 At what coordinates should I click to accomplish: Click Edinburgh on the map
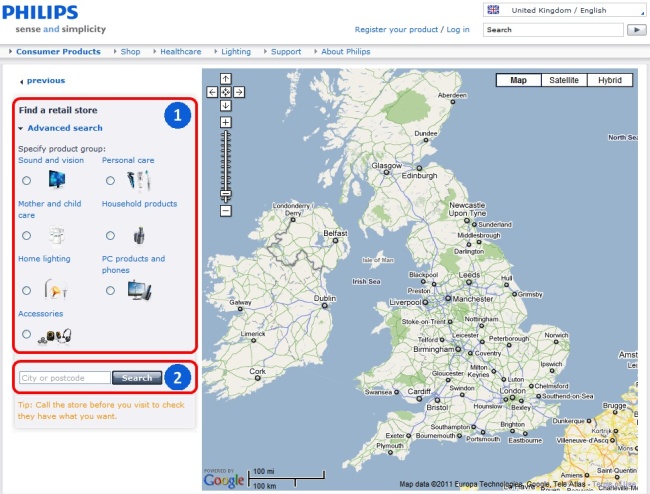[x=419, y=176]
